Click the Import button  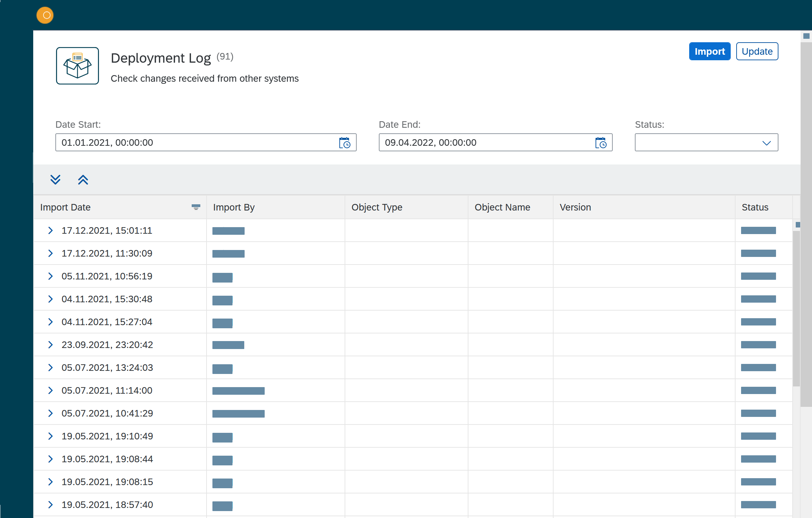point(710,51)
